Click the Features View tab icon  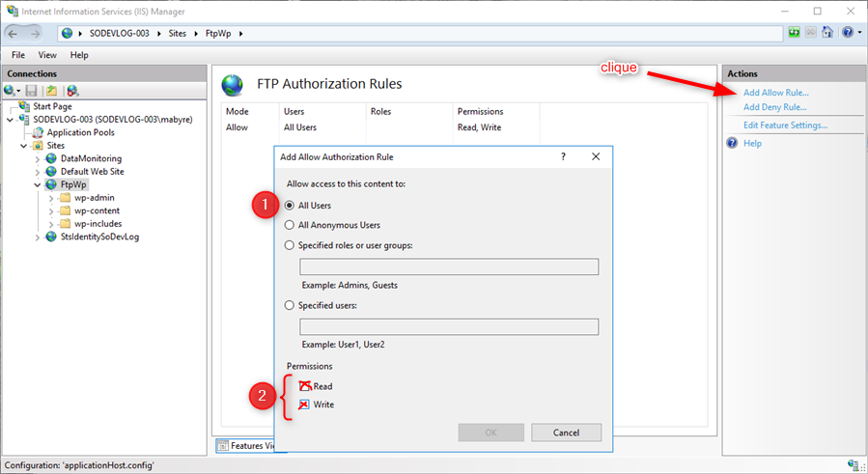[x=223, y=446]
